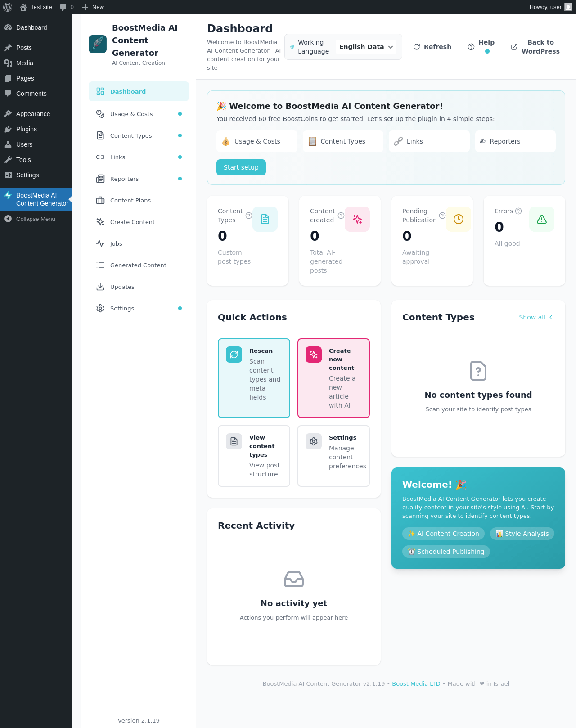Expand Show all content types chevron
576x728 pixels.
[551, 317]
